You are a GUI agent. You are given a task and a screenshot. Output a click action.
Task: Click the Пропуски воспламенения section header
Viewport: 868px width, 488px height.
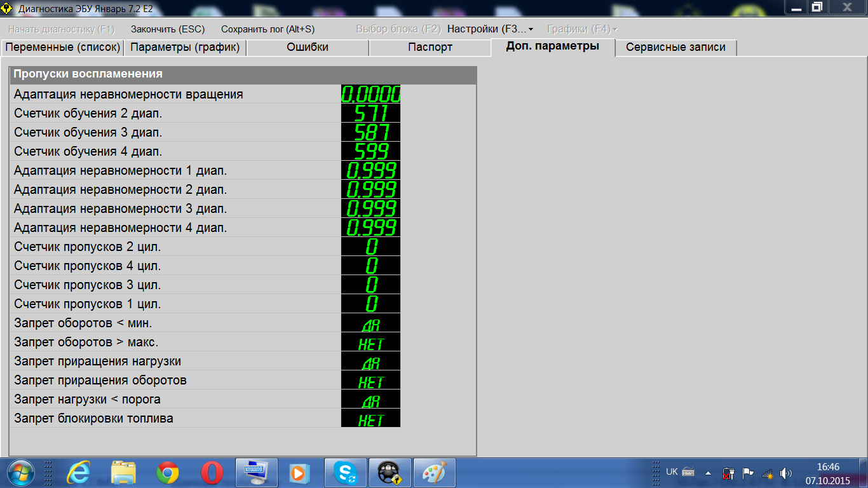coord(243,74)
